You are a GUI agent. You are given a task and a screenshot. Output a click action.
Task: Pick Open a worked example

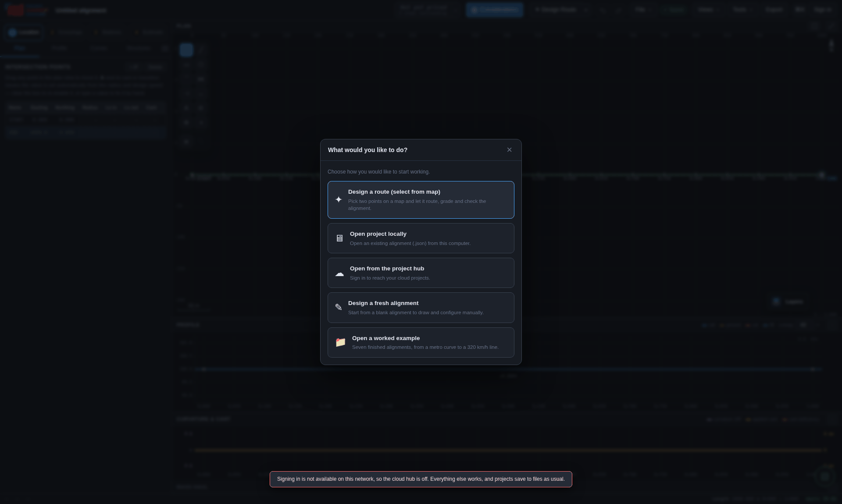[421, 343]
